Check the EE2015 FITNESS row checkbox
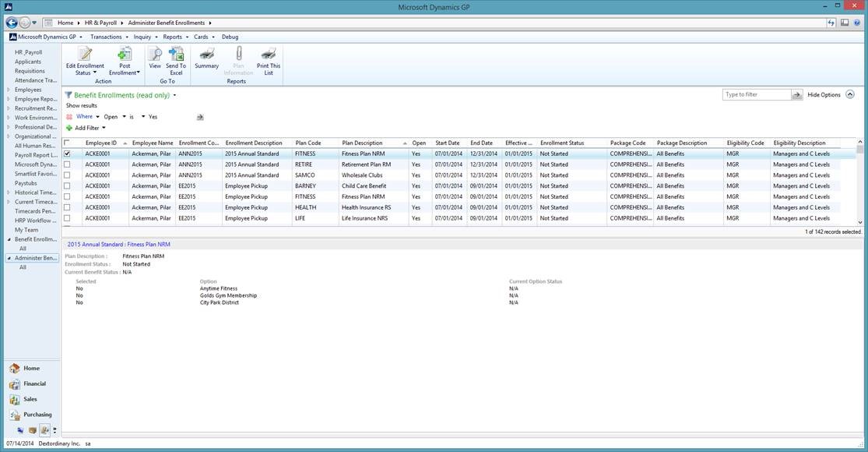The height and width of the screenshot is (452, 868). [x=67, y=196]
